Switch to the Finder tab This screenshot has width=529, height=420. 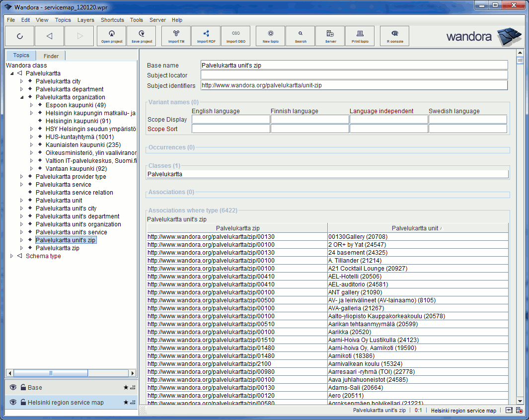[x=51, y=56]
